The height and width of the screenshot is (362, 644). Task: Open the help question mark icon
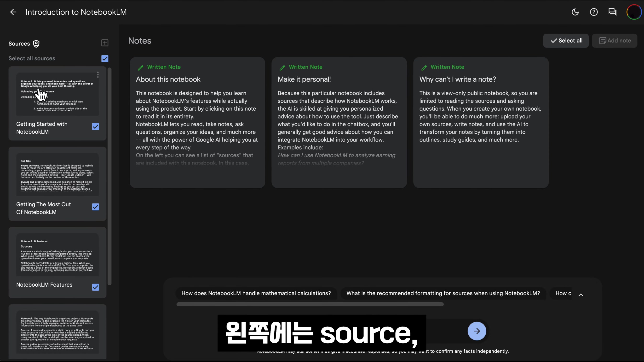pos(594,12)
